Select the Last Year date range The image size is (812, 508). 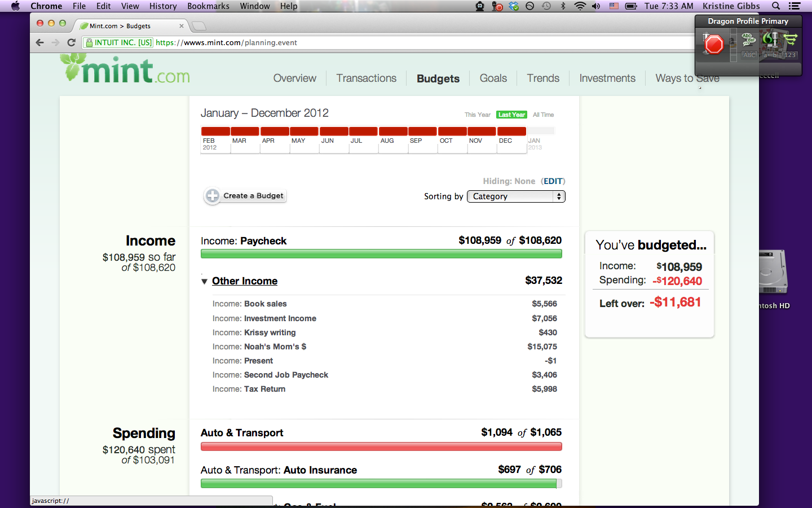click(x=511, y=115)
